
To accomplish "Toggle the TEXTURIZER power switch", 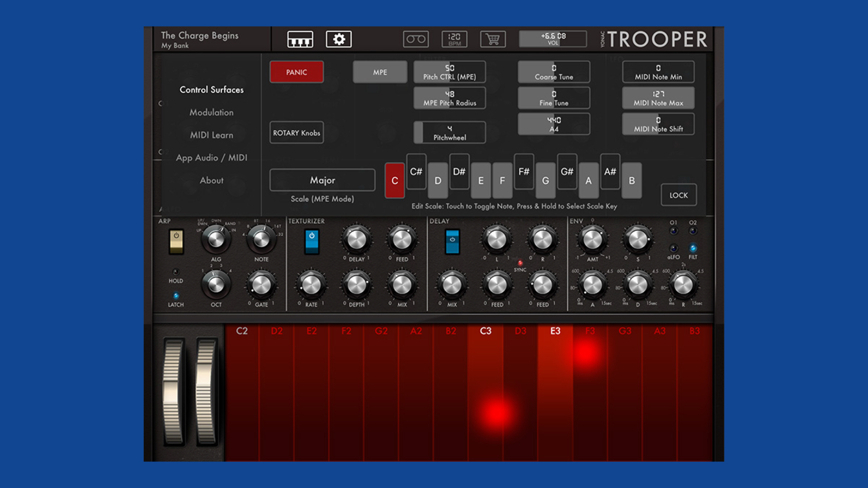I will click(x=312, y=241).
